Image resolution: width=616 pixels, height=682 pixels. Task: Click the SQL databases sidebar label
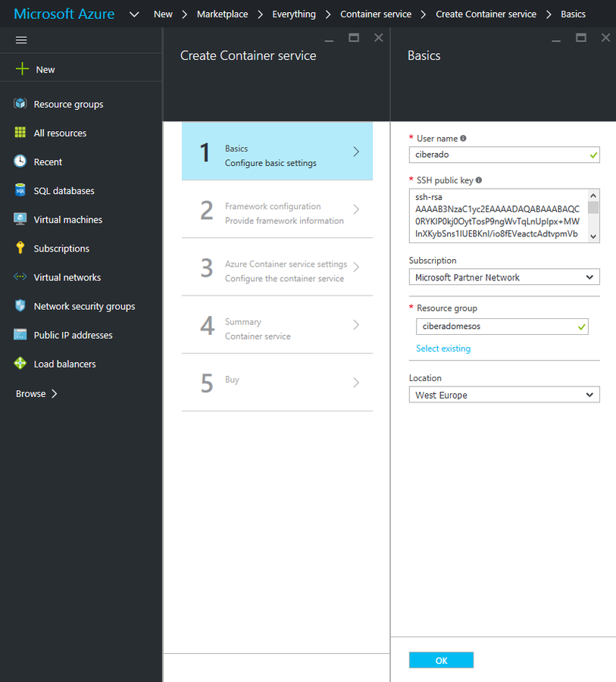pyautogui.click(x=64, y=191)
